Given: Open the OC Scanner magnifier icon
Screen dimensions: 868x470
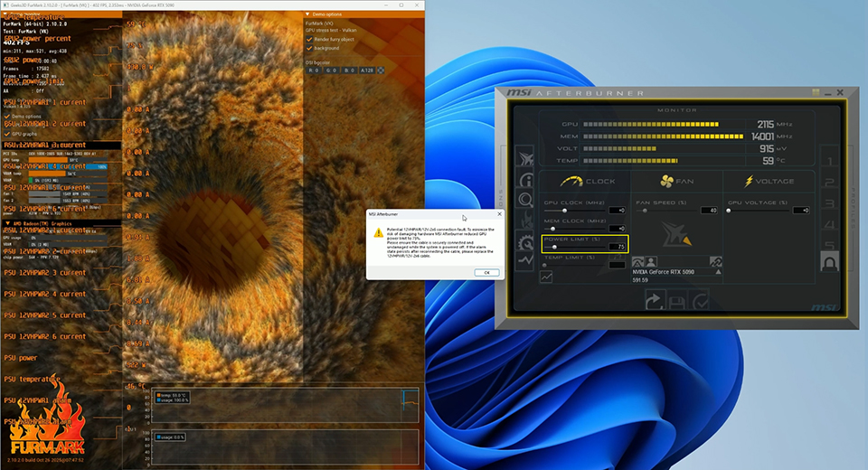Looking at the screenshot, I should pyautogui.click(x=525, y=200).
